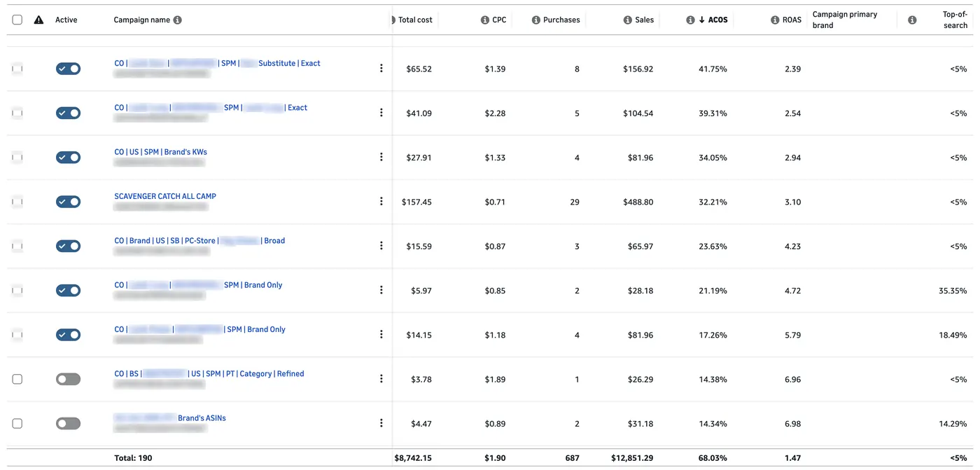Turn off PC-Store Broad campaign toggle
Image resolution: width=980 pixels, height=470 pixels.
tap(68, 246)
